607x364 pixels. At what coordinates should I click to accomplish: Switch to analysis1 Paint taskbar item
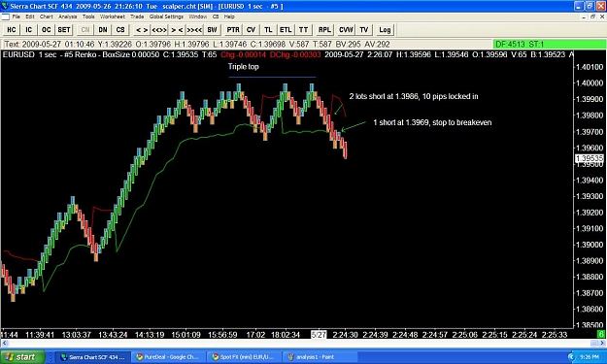click(x=320, y=357)
